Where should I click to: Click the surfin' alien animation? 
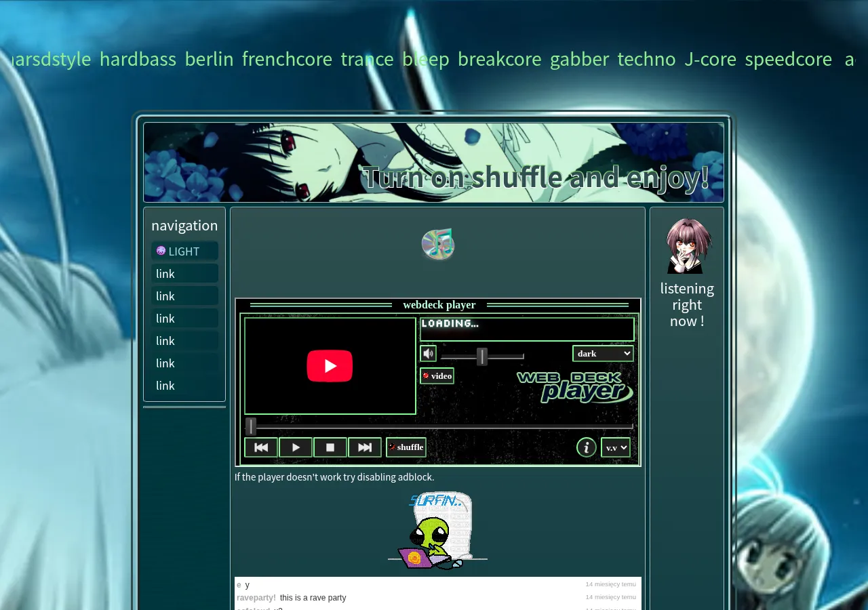tap(437, 531)
